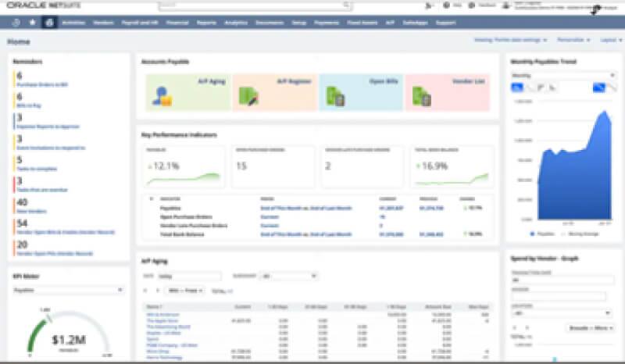Viewport: 625px width, 364px height.
Task: Click the Payables row in KPI table
Action: [319, 208]
